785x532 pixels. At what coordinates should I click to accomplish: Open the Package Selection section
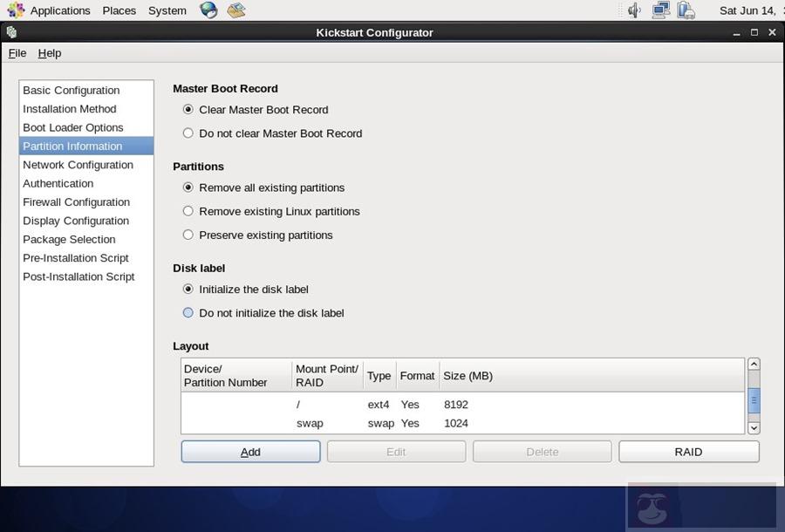(x=69, y=239)
